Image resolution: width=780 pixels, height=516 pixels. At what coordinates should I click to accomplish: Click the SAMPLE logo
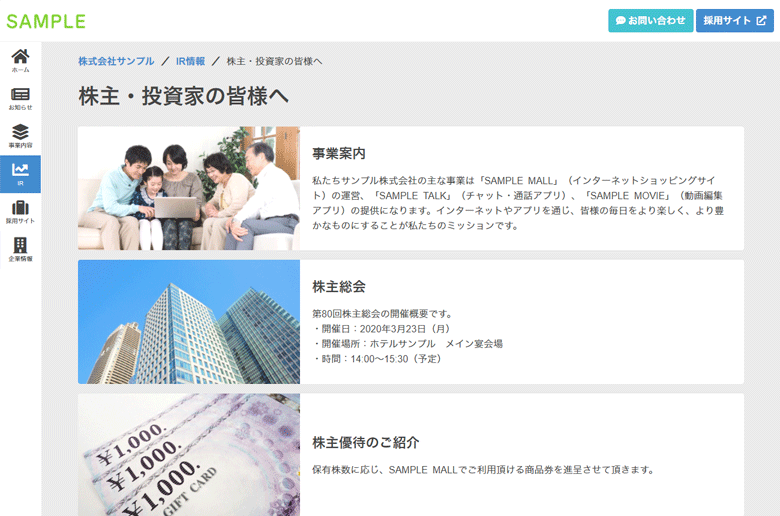pyautogui.click(x=46, y=21)
